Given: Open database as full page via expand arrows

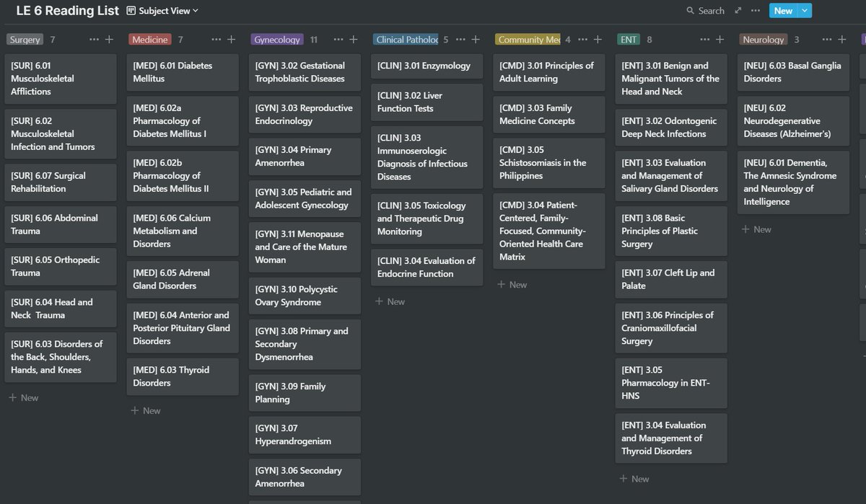Looking at the screenshot, I should click(738, 11).
